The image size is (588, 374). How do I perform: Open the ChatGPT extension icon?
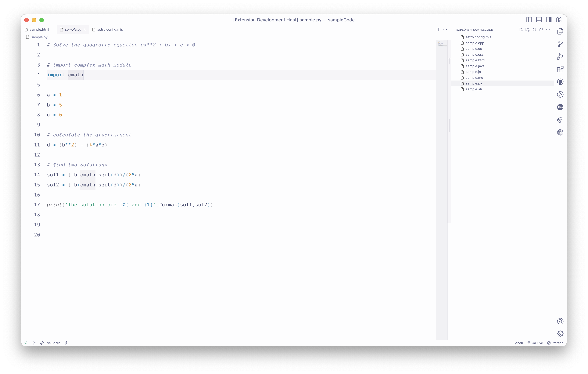click(x=560, y=132)
